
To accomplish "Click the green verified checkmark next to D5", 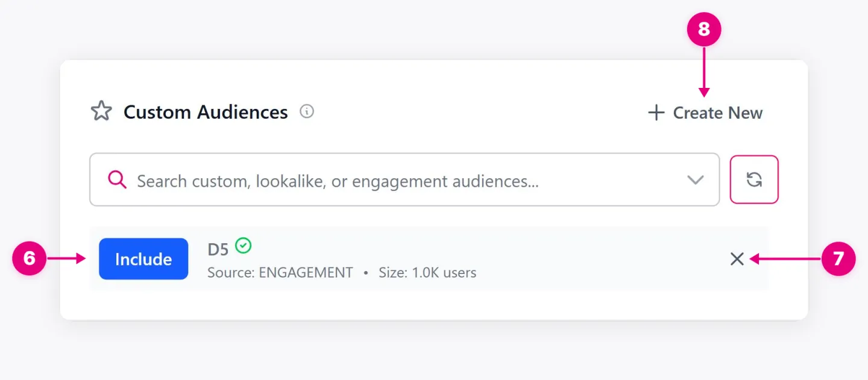I will pos(244,245).
